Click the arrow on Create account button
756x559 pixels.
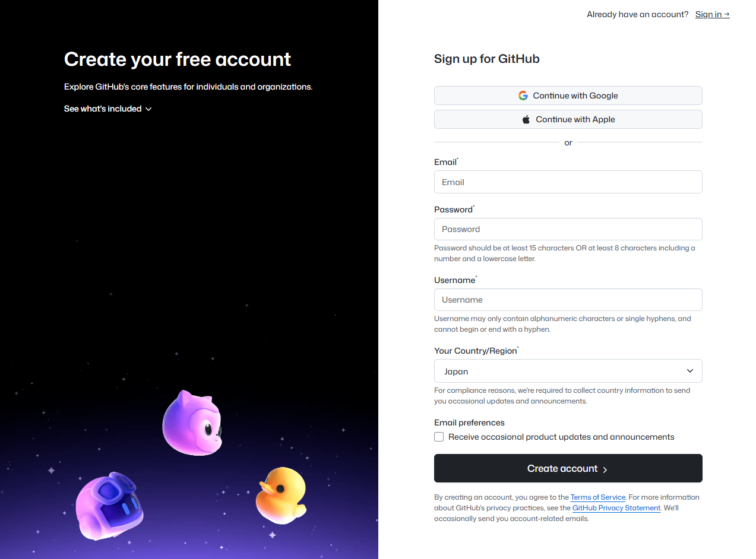point(605,469)
